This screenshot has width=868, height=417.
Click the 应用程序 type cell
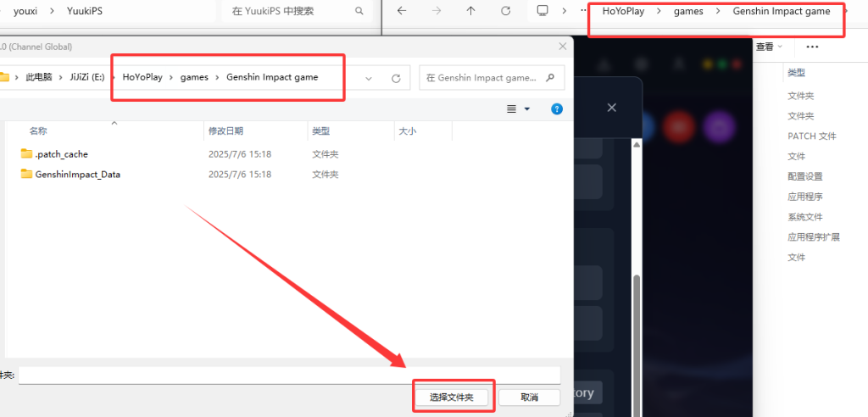pyautogui.click(x=805, y=197)
